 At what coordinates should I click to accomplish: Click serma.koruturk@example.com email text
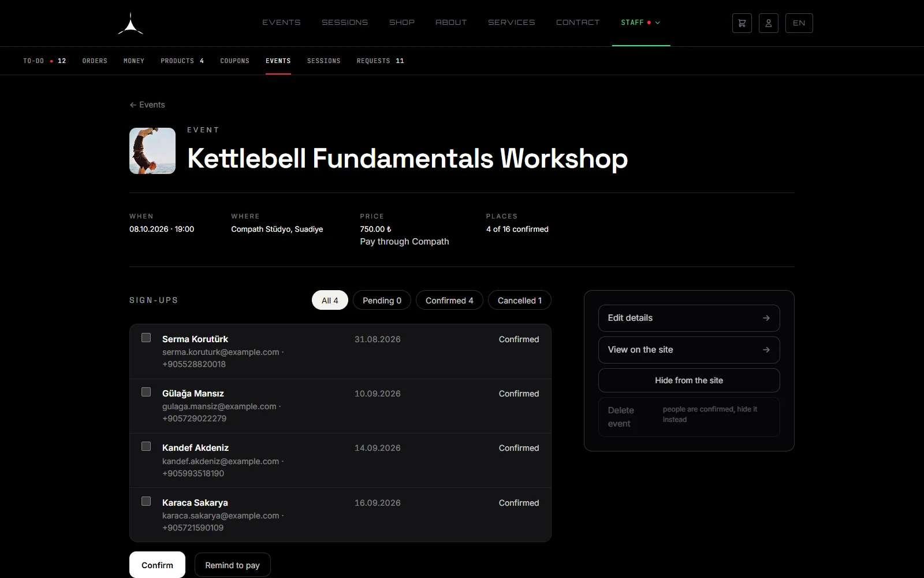coord(221,352)
